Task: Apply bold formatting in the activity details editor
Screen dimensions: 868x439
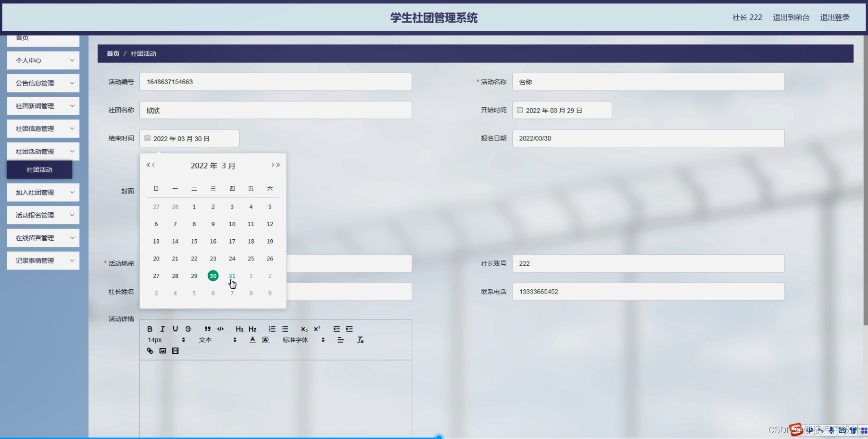Action: [150, 329]
